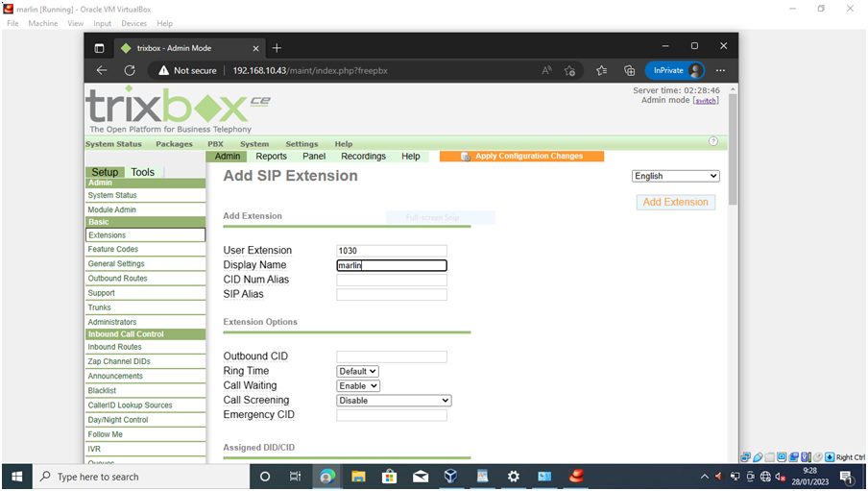Open Settings gear on taskbar
868x491 pixels.
513,477
